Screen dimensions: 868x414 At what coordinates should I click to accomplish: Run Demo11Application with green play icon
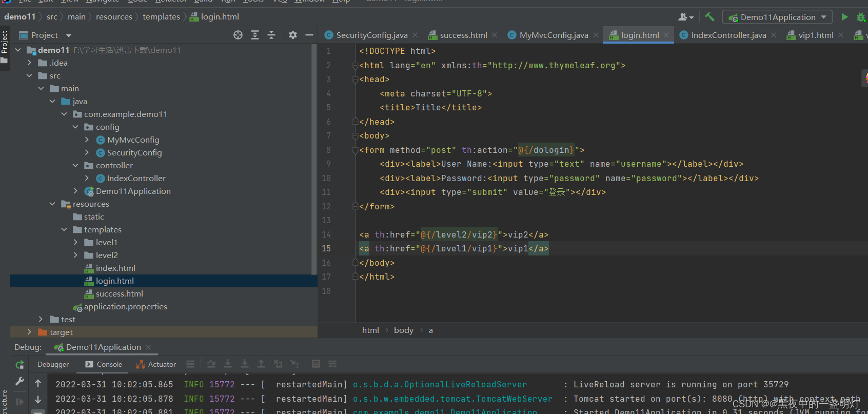pos(844,17)
